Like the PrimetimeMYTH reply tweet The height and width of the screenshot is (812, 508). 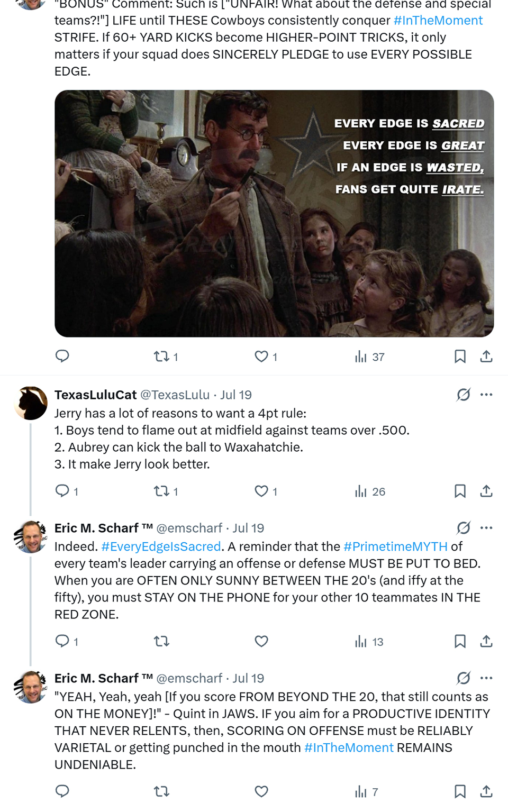pos(261,642)
